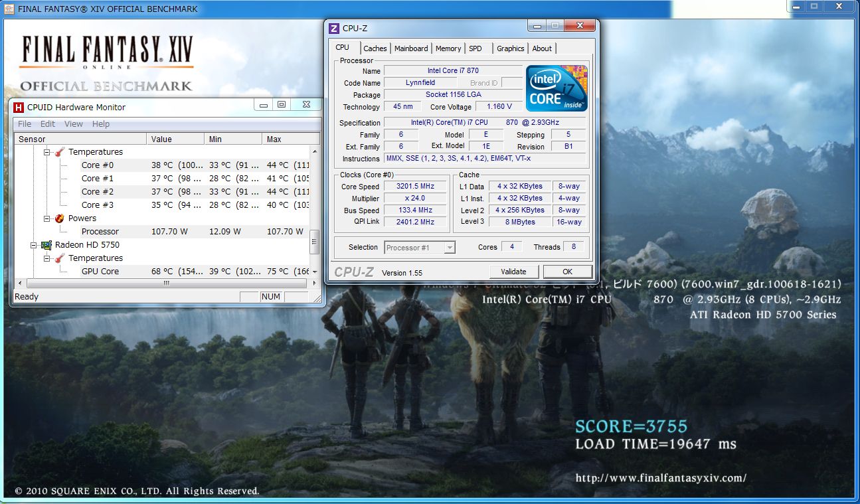Open the Edit menu in Hardware Monitor
860x504 pixels.
tap(48, 124)
